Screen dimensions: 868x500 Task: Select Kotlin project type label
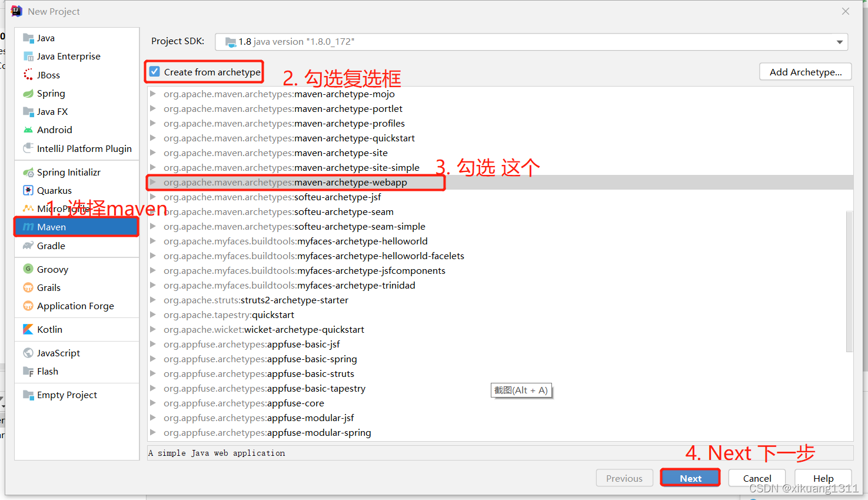tap(49, 329)
